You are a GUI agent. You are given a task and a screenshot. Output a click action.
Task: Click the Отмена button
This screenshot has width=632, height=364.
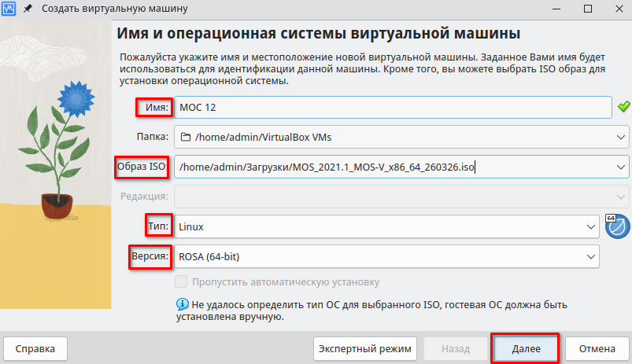click(597, 348)
